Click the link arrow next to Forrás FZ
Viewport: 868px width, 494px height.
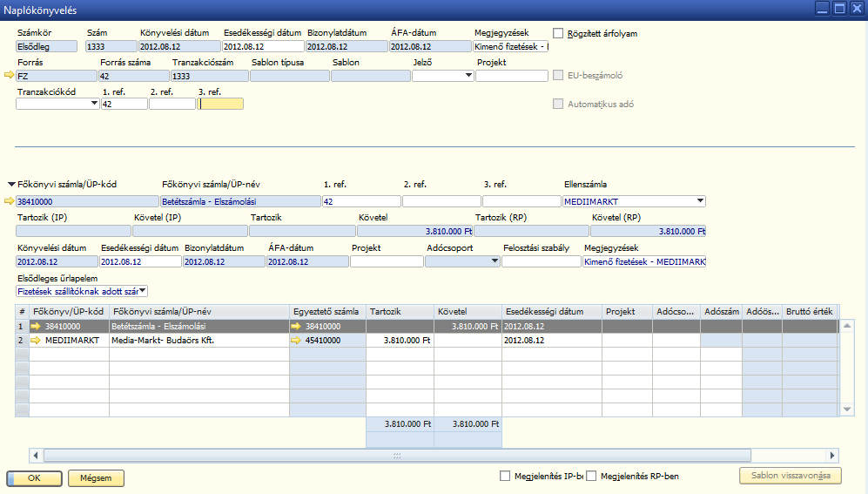[9, 75]
